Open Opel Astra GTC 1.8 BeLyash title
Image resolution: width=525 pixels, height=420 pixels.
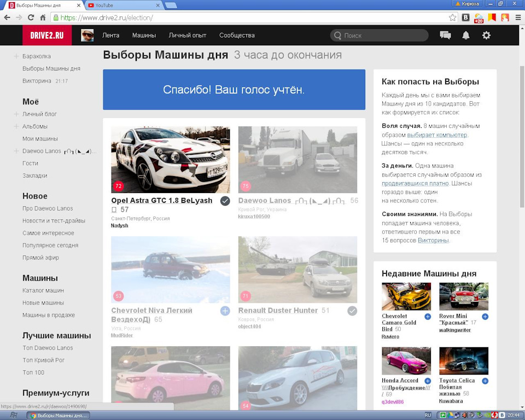coord(162,200)
